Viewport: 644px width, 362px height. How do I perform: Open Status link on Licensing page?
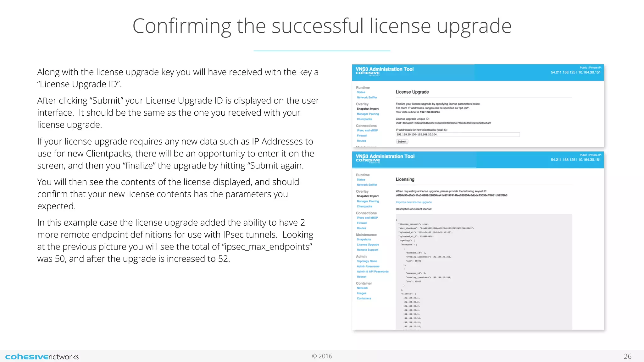pyautogui.click(x=361, y=180)
